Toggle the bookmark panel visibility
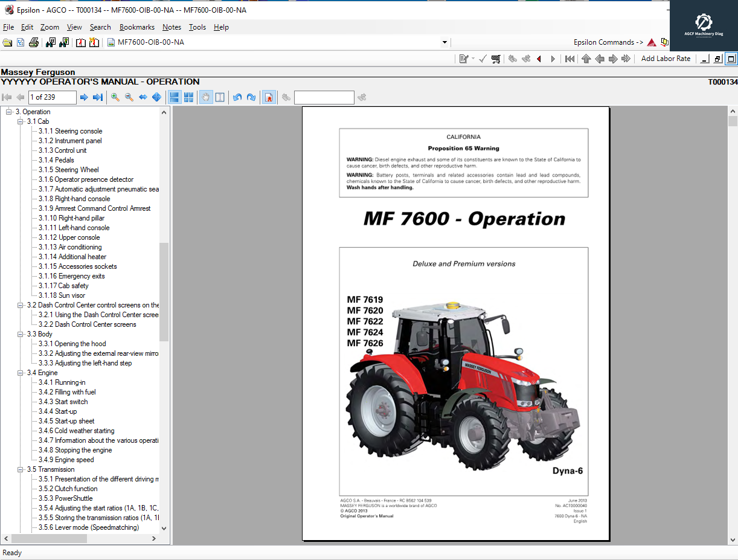This screenshot has height=560, width=738. (x=269, y=97)
